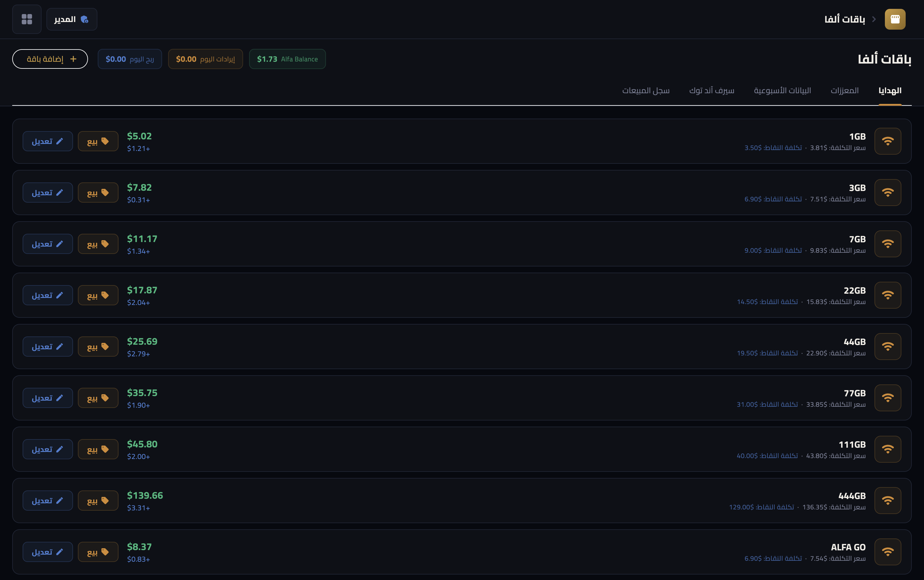Click the wifi icon for 444GB package

[x=888, y=501]
